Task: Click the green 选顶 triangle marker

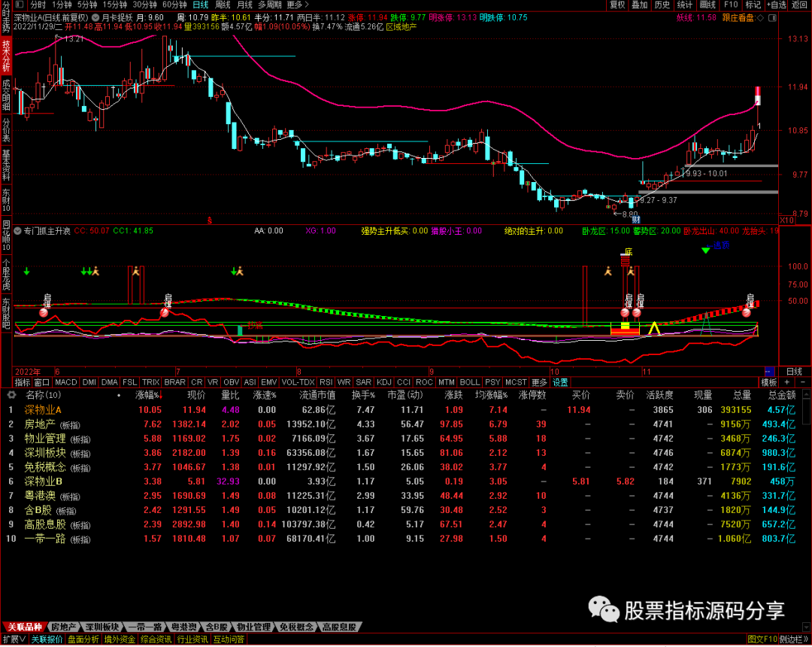Action: click(x=705, y=251)
